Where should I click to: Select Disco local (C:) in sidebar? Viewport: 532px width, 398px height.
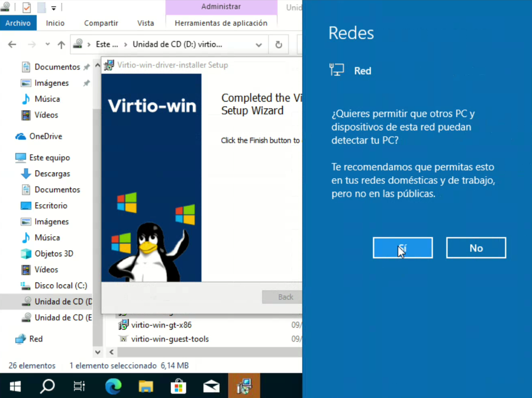61,285
